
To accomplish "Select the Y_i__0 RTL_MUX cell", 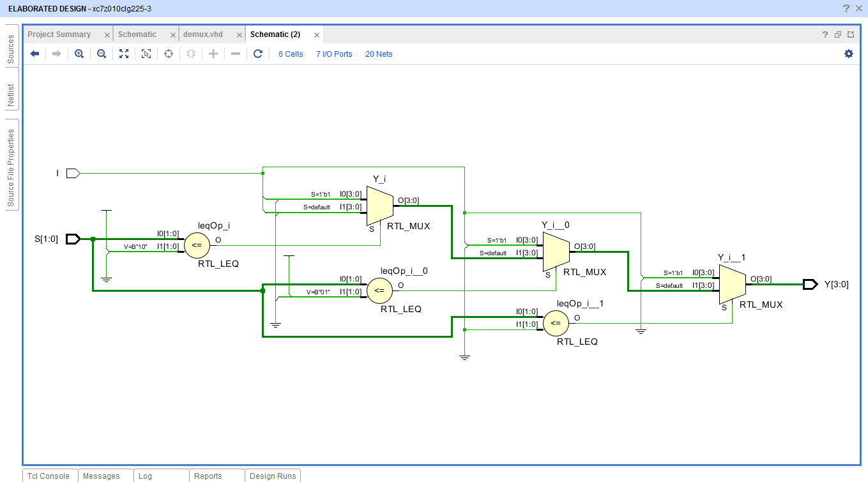I will (556, 250).
